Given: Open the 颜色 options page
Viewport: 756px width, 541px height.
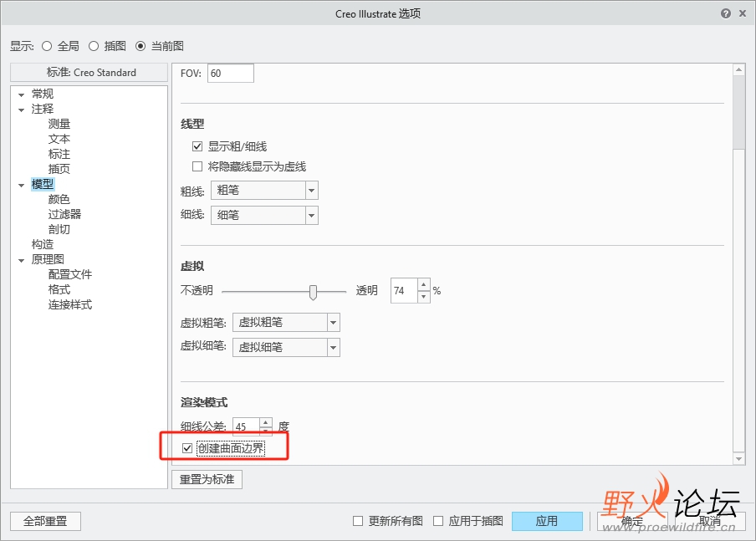Looking at the screenshot, I should pyautogui.click(x=59, y=199).
